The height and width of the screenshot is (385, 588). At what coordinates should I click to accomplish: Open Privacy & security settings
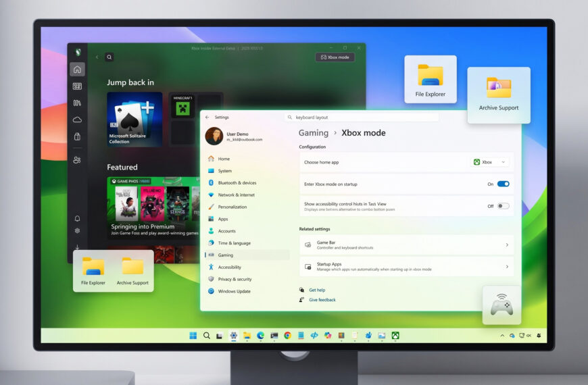click(247, 279)
